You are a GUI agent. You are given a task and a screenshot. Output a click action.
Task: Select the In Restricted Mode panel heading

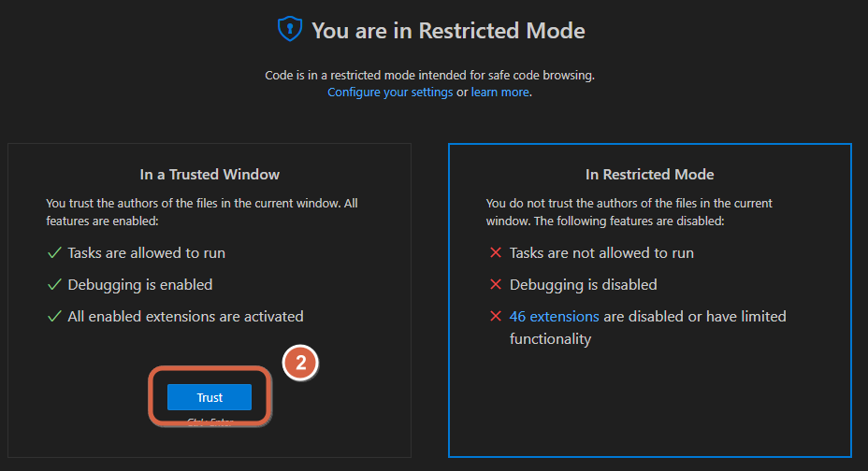[649, 175]
